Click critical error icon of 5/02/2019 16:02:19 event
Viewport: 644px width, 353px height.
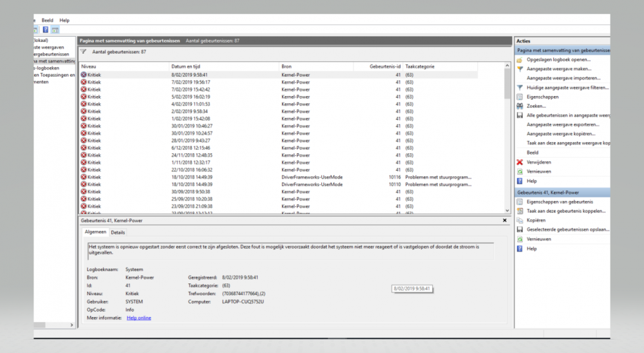[x=84, y=97]
